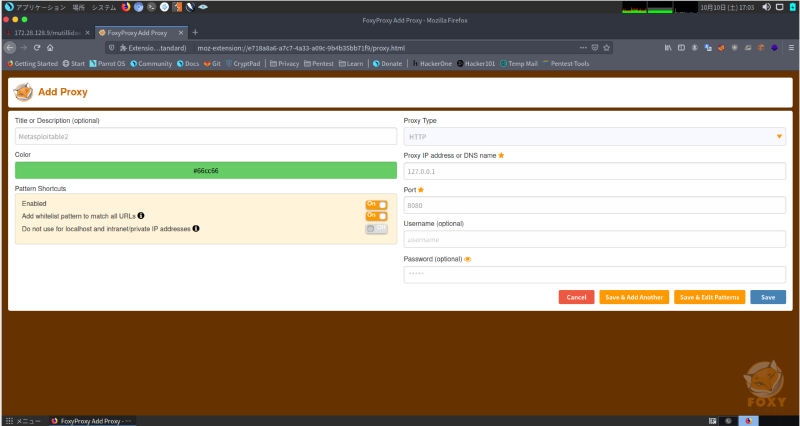Screen dimensions: 800x426
Task: Click the Save & Add Another button
Action: point(632,297)
